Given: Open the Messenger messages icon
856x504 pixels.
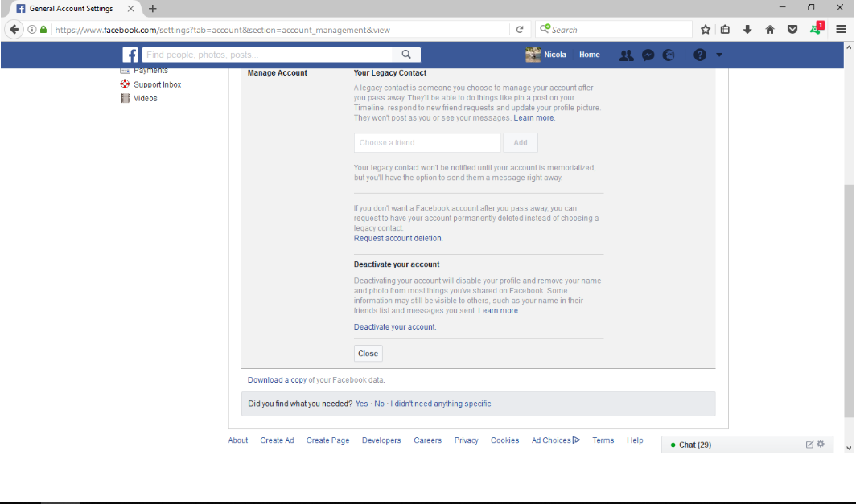Looking at the screenshot, I should click(x=648, y=55).
